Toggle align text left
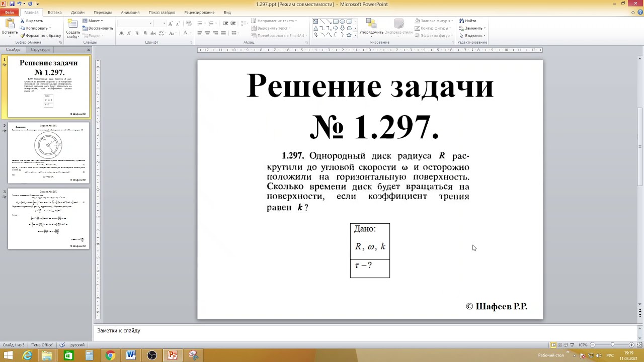 point(200,33)
